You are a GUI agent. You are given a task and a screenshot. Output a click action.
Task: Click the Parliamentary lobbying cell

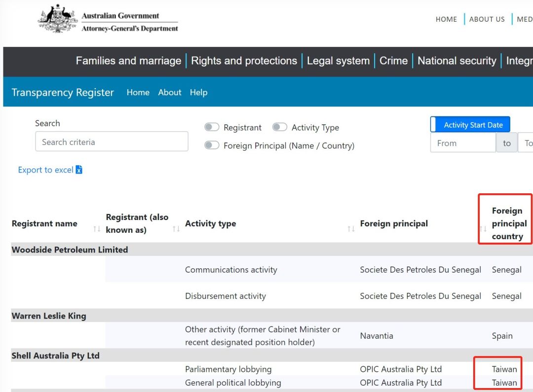tap(228, 369)
